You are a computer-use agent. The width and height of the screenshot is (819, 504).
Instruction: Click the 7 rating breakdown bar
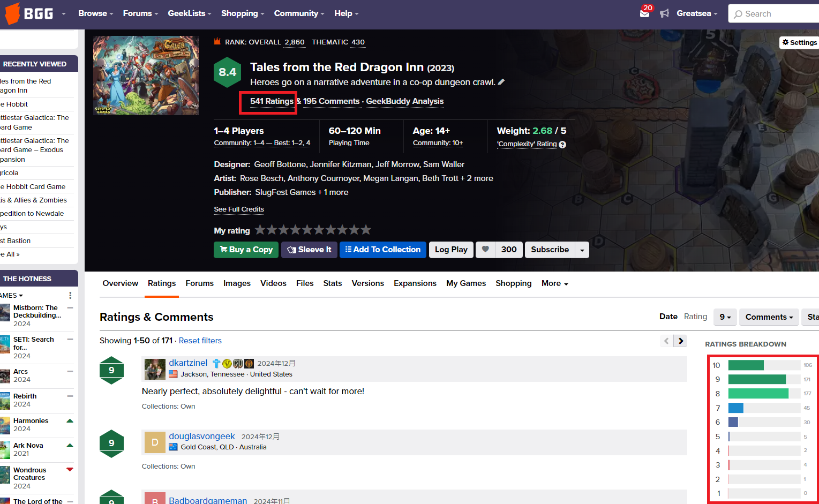point(764,408)
